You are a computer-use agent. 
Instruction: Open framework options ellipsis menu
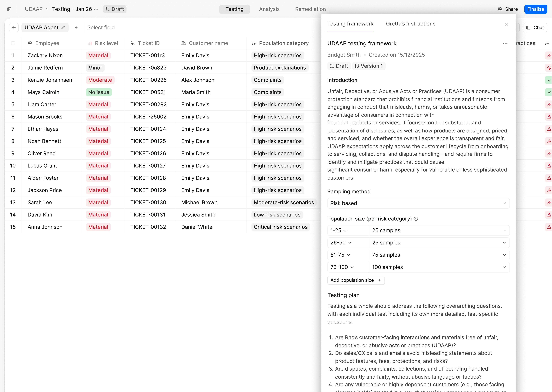(x=505, y=43)
